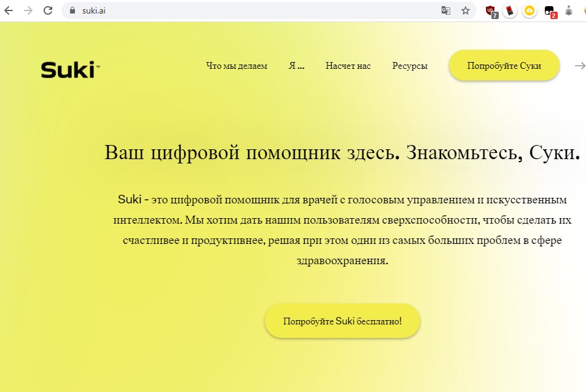This screenshot has width=586, height=392.
Task: Open the Насчет нас menu
Action: point(348,66)
